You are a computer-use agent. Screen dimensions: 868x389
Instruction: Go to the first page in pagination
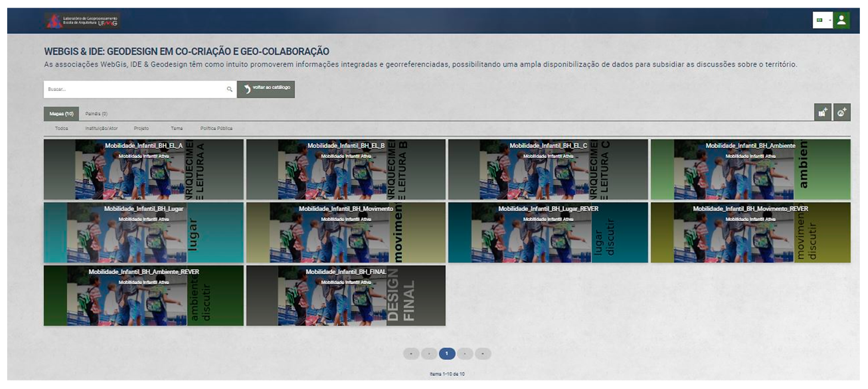tap(411, 354)
